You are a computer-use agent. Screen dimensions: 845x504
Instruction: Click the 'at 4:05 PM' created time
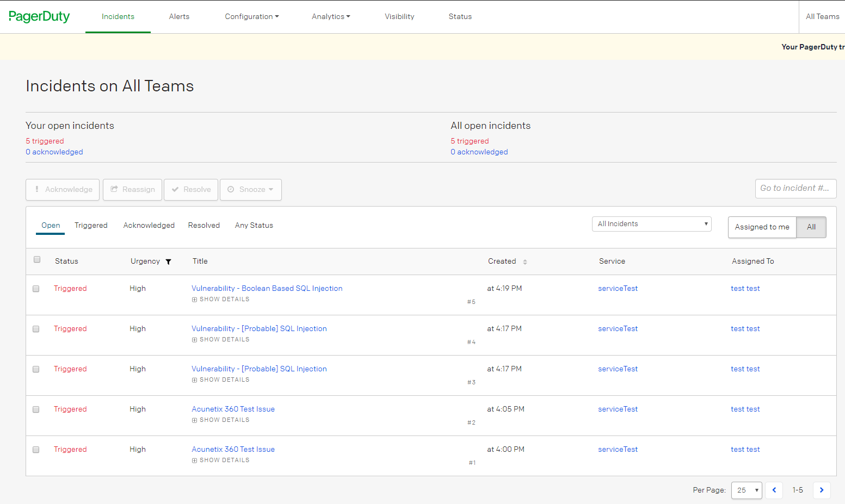tap(505, 409)
